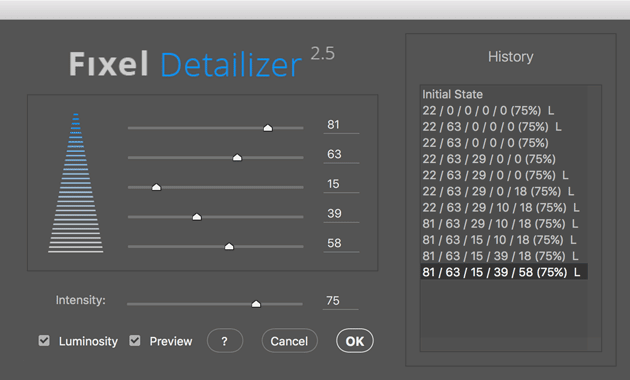630x380 pixels.
Task: Select history entry 81 / 63 / 15 / 39 / 18 (75%) L
Action: point(504,256)
